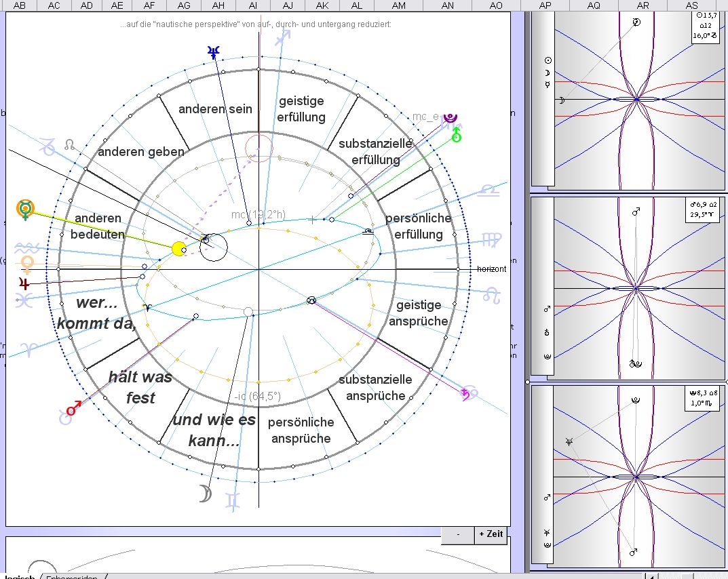Select column header AM
Viewport: 728px width, 579px height.
399,5
